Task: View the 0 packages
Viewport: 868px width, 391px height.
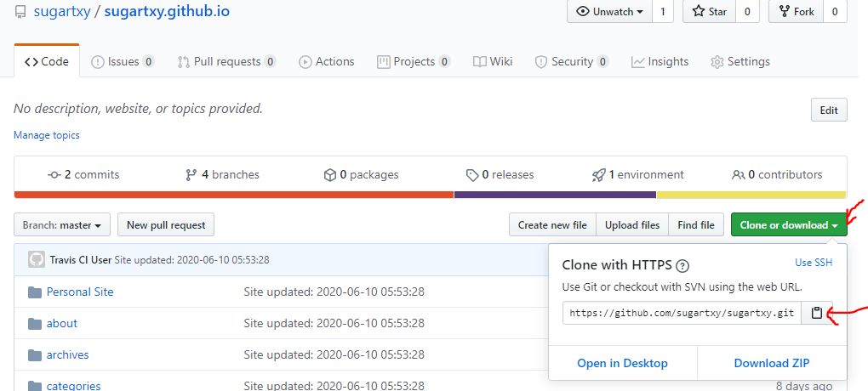Action: coord(361,175)
